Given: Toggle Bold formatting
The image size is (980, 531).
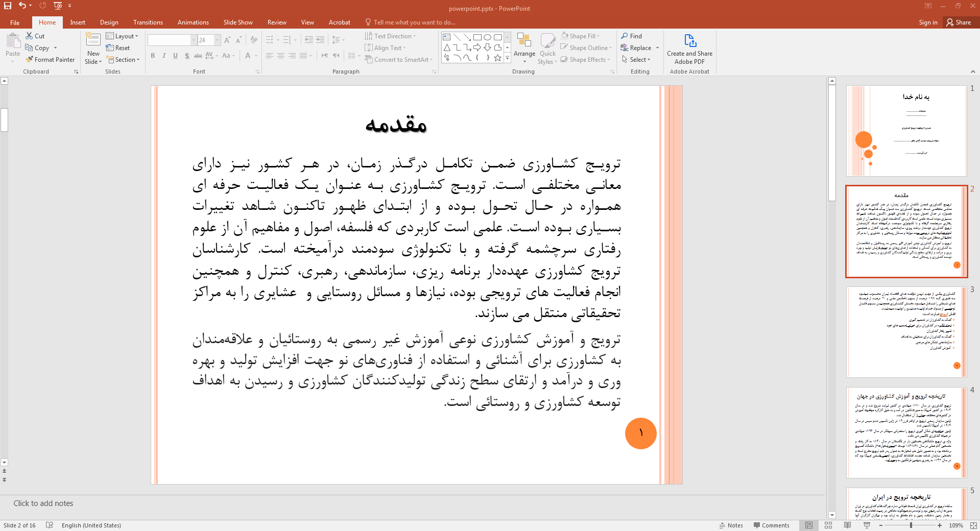Looking at the screenshot, I should click(153, 56).
